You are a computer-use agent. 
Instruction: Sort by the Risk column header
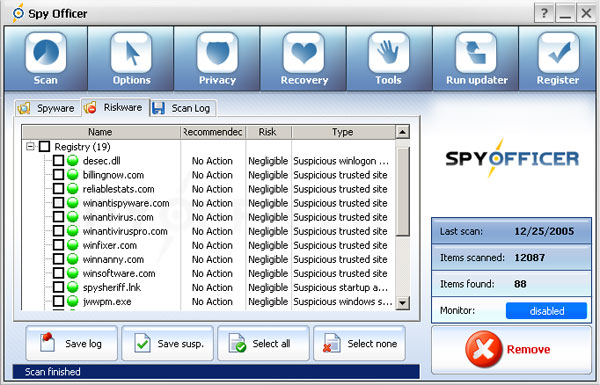point(268,132)
